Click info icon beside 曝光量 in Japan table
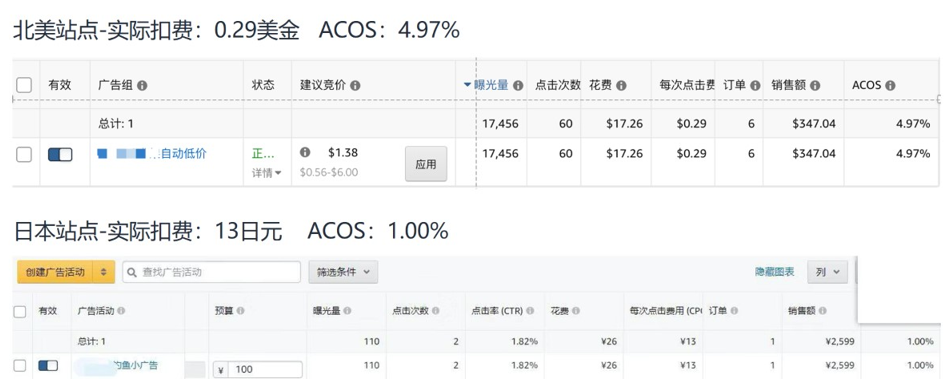This screenshot has width=948, height=379. pyautogui.click(x=346, y=311)
